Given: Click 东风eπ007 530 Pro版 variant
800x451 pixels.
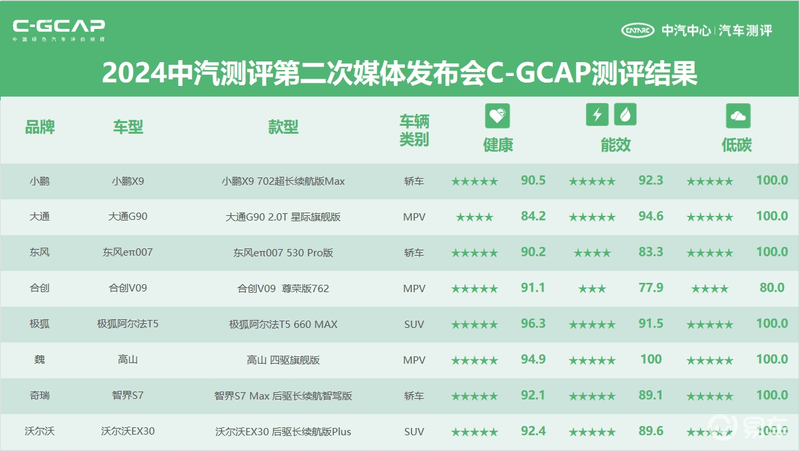Looking at the screenshot, I should [283, 253].
